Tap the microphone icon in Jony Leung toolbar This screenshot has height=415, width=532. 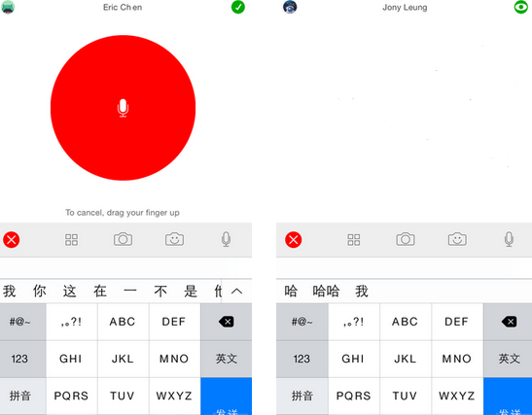click(509, 239)
